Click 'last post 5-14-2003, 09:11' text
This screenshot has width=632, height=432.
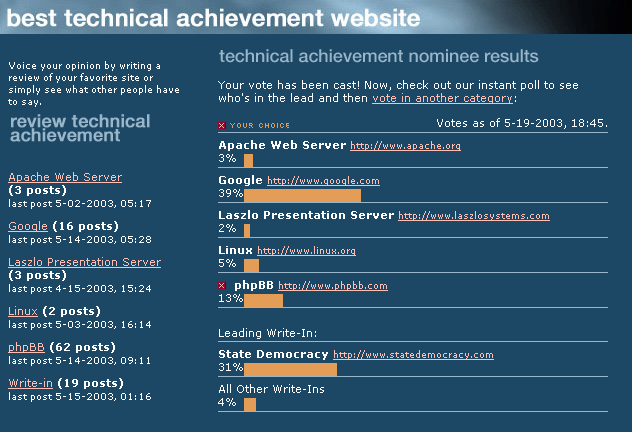tap(80, 361)
